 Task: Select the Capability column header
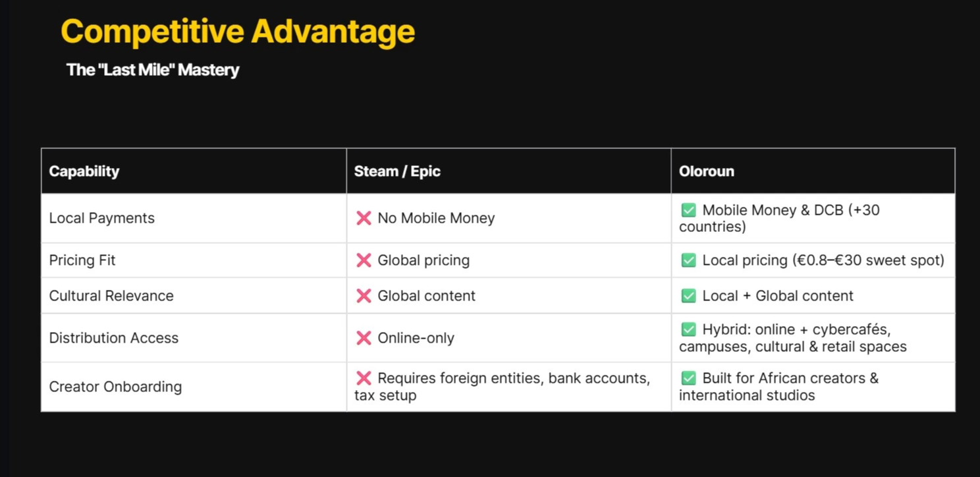pos(84,171)
